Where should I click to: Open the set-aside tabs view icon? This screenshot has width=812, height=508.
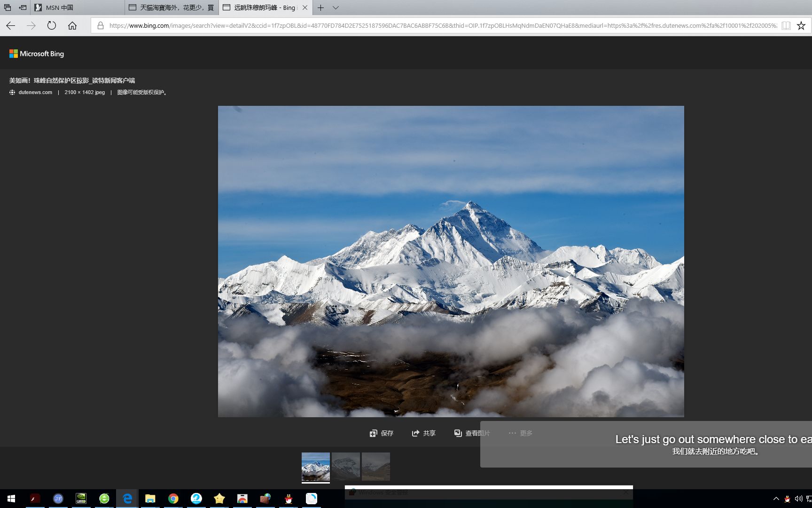pos(8,8)
